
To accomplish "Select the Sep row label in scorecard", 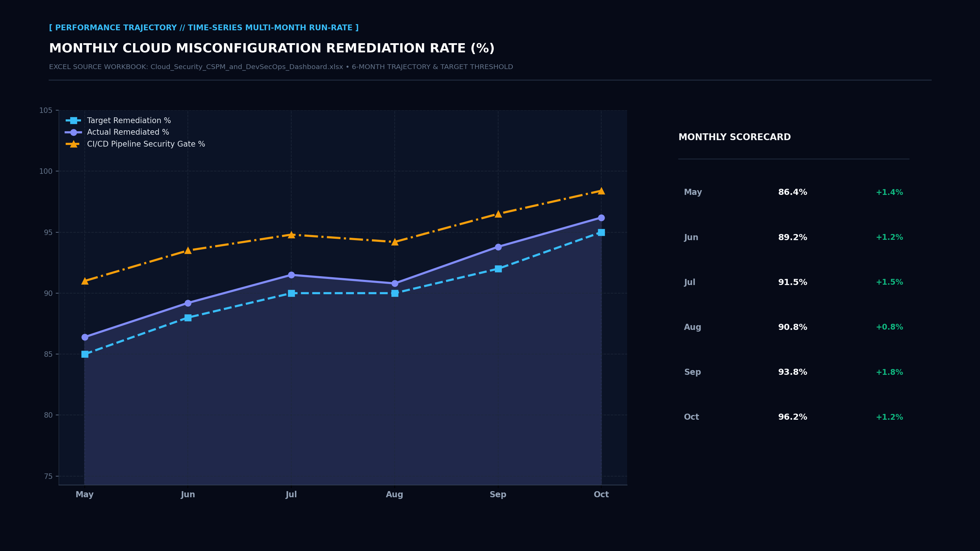I will pos(692,372).
